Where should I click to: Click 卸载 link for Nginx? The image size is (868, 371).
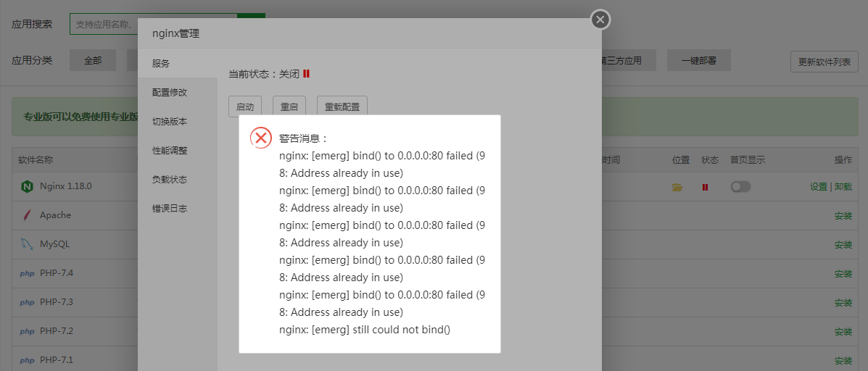[843, 187]
